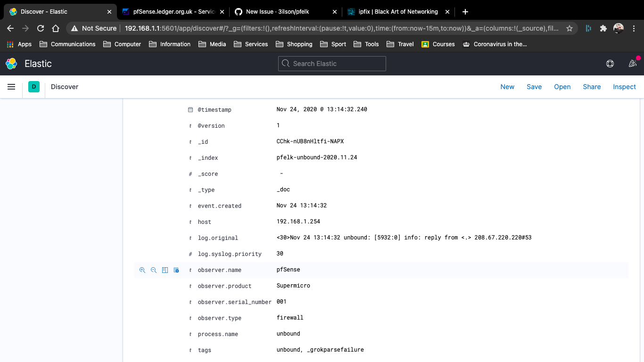
Task: Click the observer.type value firewall
Action: click(x=290, y=318)
